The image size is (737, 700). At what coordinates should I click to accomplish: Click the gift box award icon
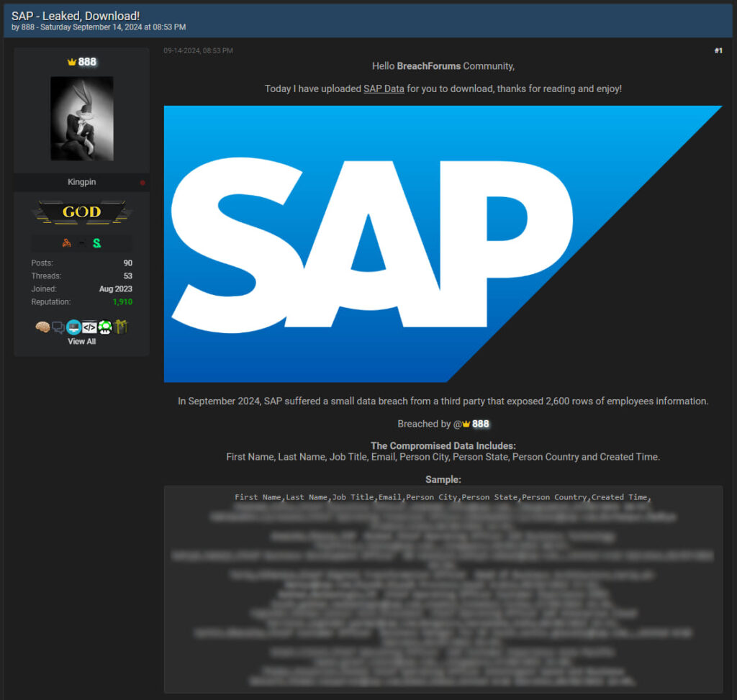(x=121, y=326)
